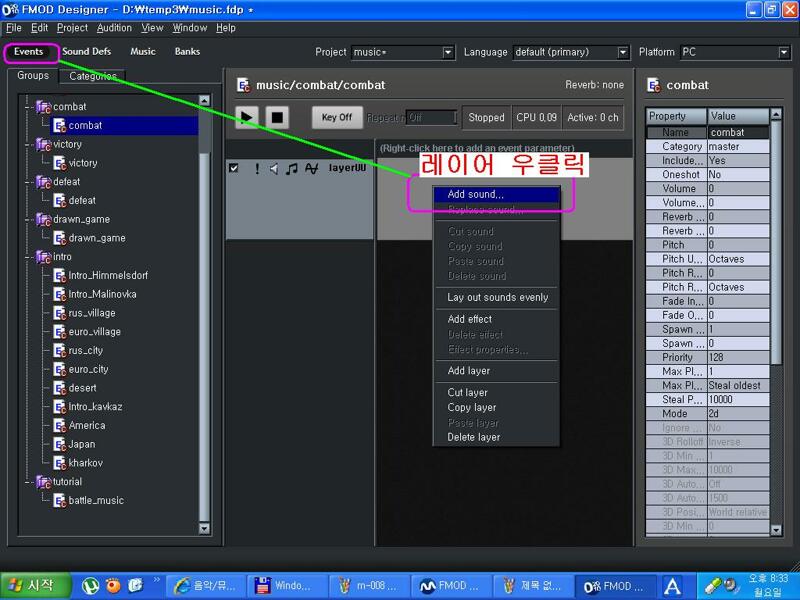Choose Cut layer from context menu
This screenshot has width=800, height=600.
[x=496, y=393]
